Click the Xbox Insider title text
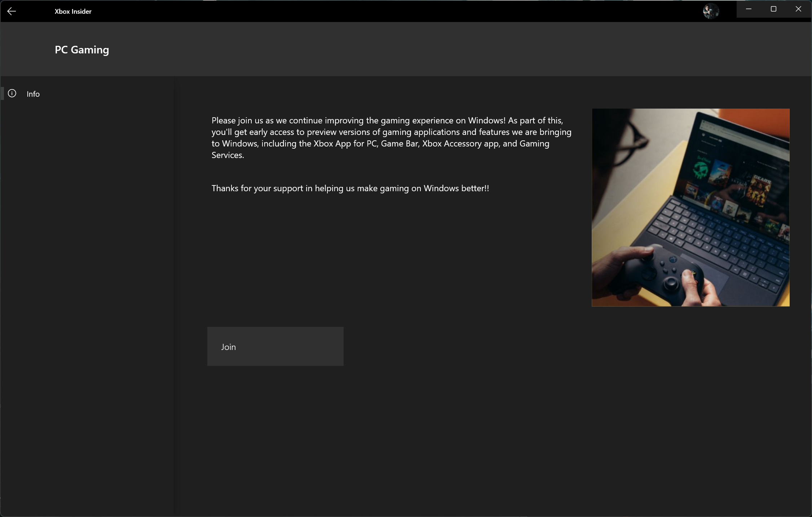The width and height of the screenshot is (812, 517). tap(73, 12)
